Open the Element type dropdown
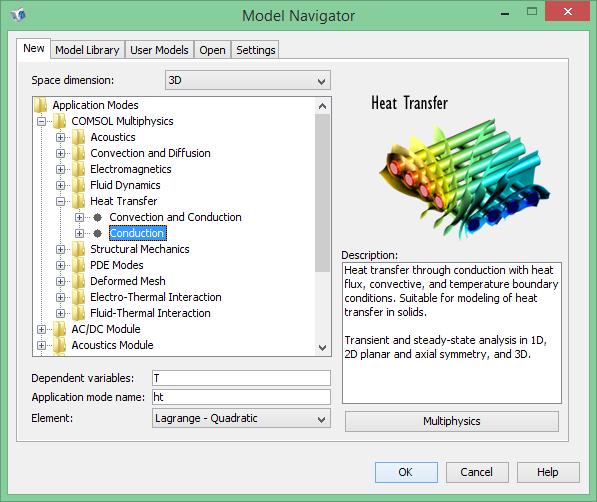Screen dimensions: 597x502 pyautogui.click(x=241, y=418)
